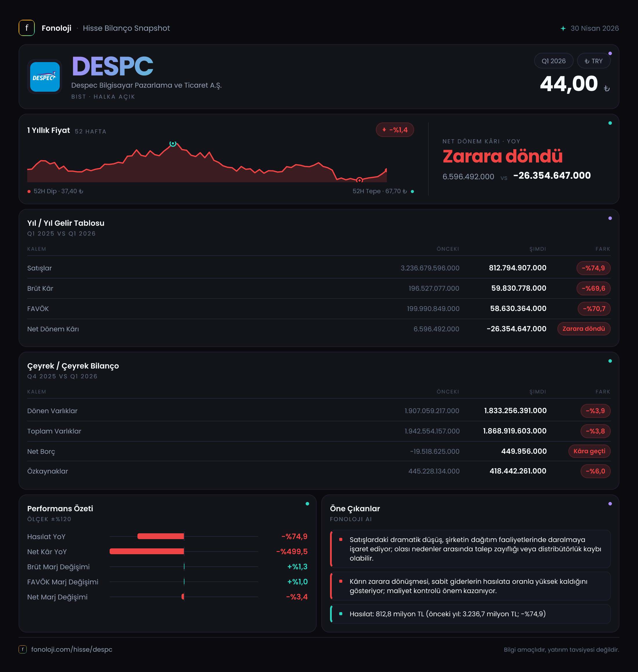
Task: Click the "Performans Özeti" card title
Action: point(60,509)
